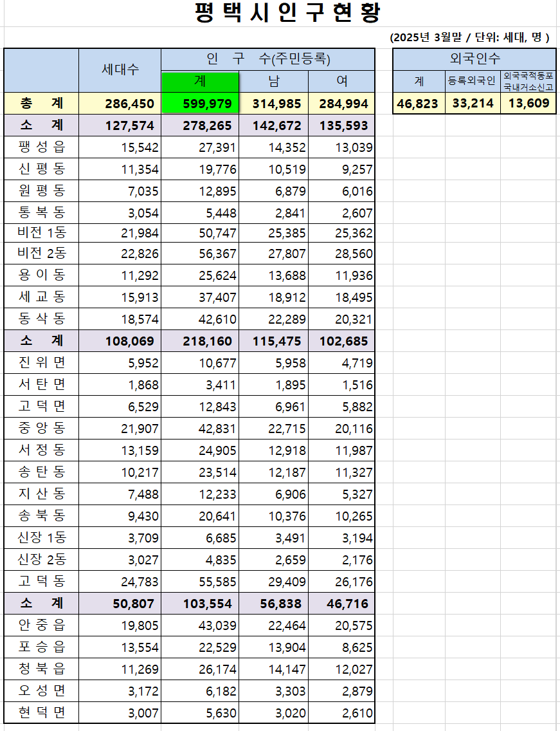Click the 외국인수 header cell

click(x=474, y=59)
